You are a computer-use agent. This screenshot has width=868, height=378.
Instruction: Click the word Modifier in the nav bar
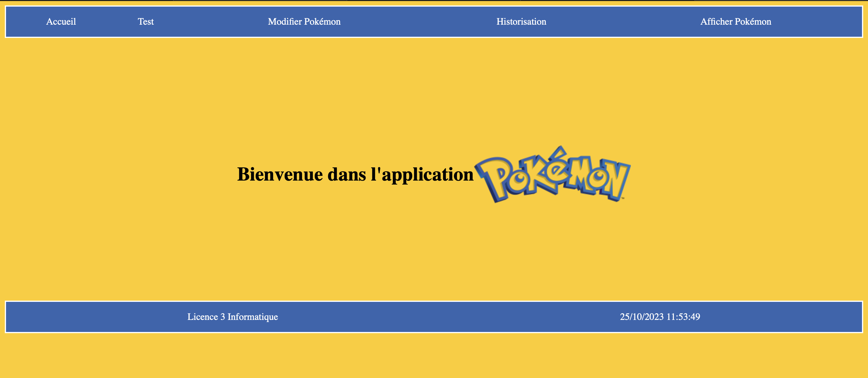pyautogui.click(x=285, y=22)
